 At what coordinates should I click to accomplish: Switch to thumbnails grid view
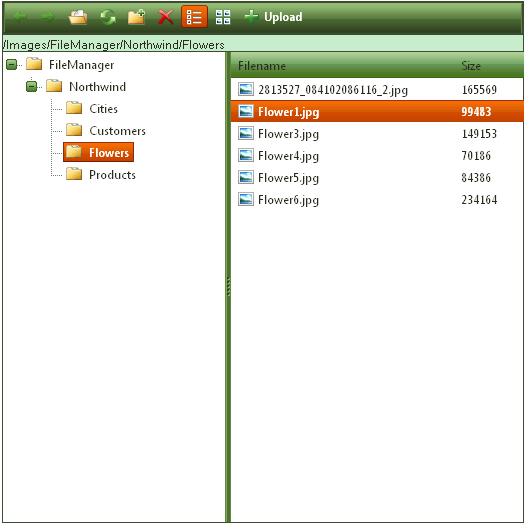[223, 17]
